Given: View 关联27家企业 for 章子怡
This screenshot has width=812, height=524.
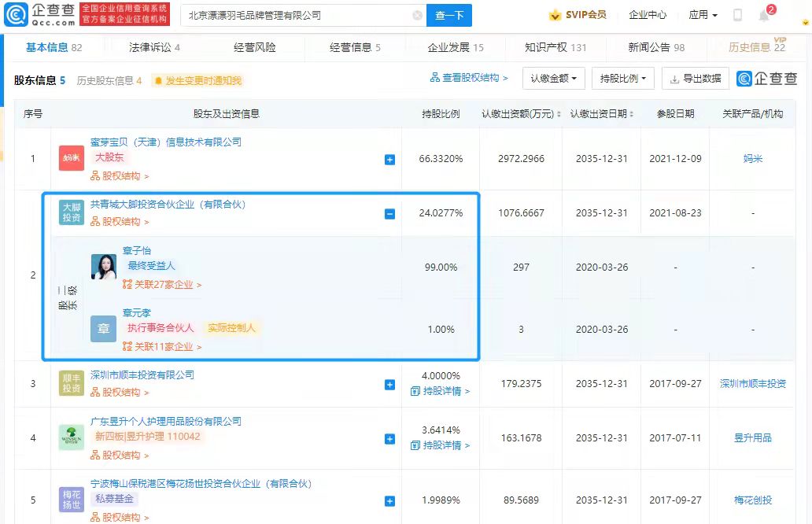Looking at the screenshot, I should coord(162,284).
